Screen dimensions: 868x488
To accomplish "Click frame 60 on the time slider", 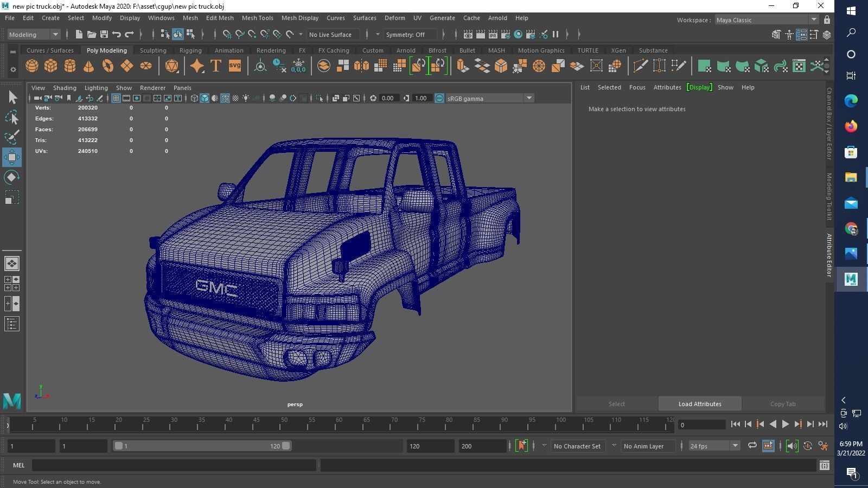I will 339,424.
